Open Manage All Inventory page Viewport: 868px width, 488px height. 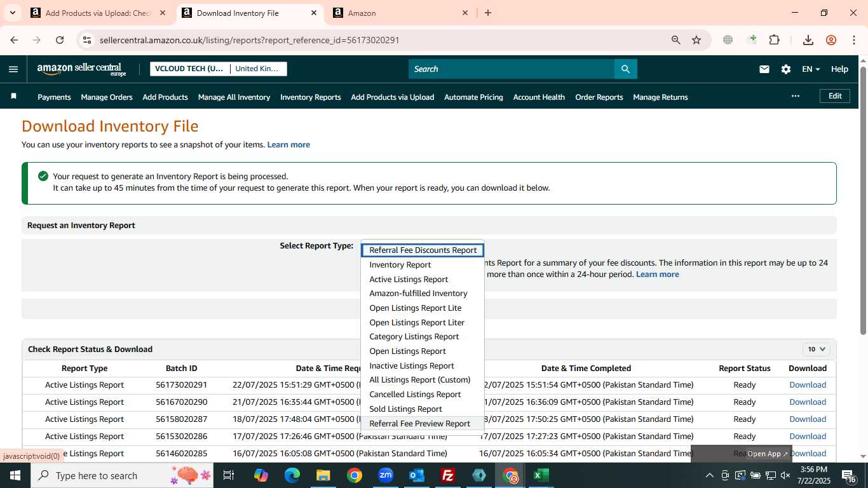(234, 97)
